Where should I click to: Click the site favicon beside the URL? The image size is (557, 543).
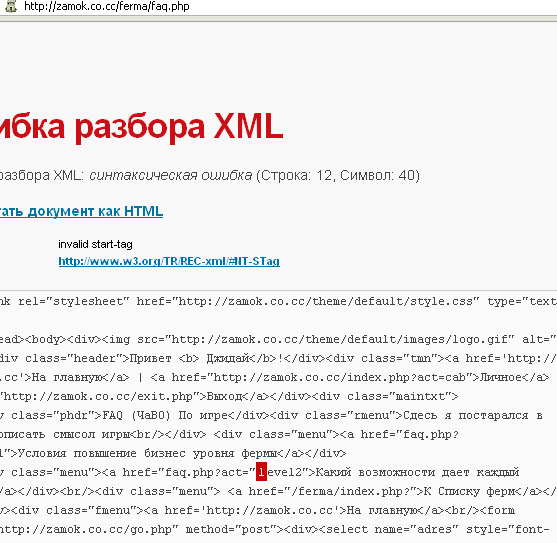(x=10, y=6)
